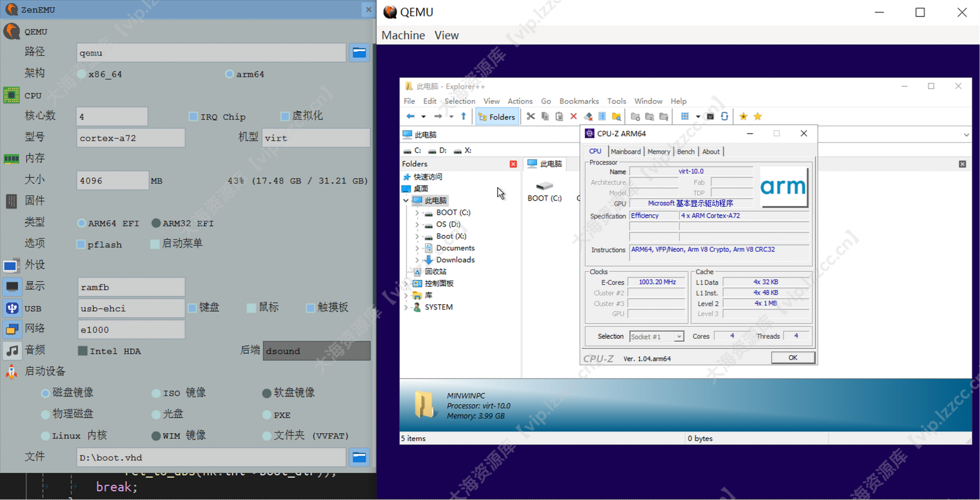This screenshot has height=500, width=980.
Task: Click the CPU 核心数 input field
Action: pyautogui.click(x=112, y=117)
